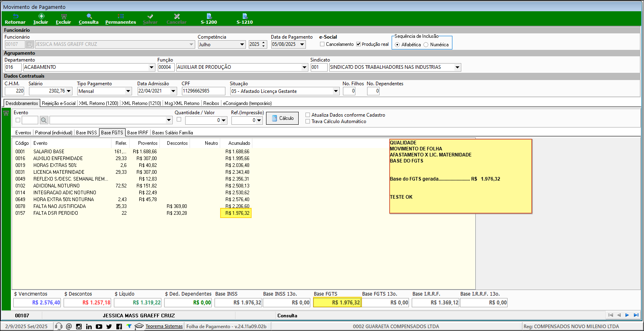Go to first record navigation arrow
The height and width of the screenshot is (331, 644).
[611, 315]
